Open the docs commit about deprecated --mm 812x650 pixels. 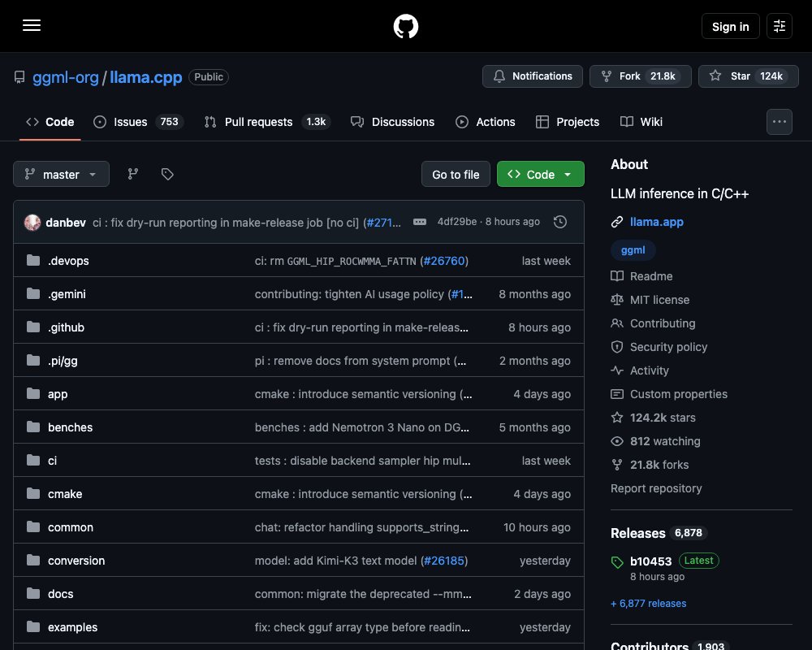[x=363, y=593]
